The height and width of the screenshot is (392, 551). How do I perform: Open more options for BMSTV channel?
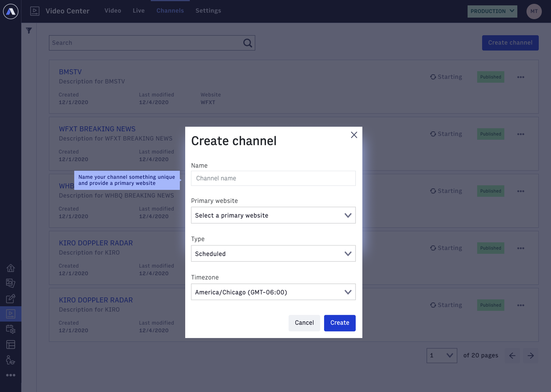[521, 77]
